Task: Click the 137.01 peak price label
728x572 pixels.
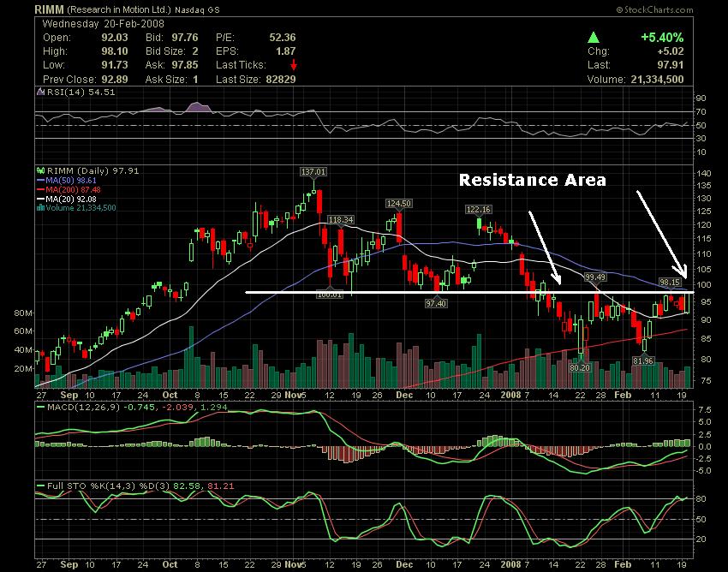Action: coord(313,172)
